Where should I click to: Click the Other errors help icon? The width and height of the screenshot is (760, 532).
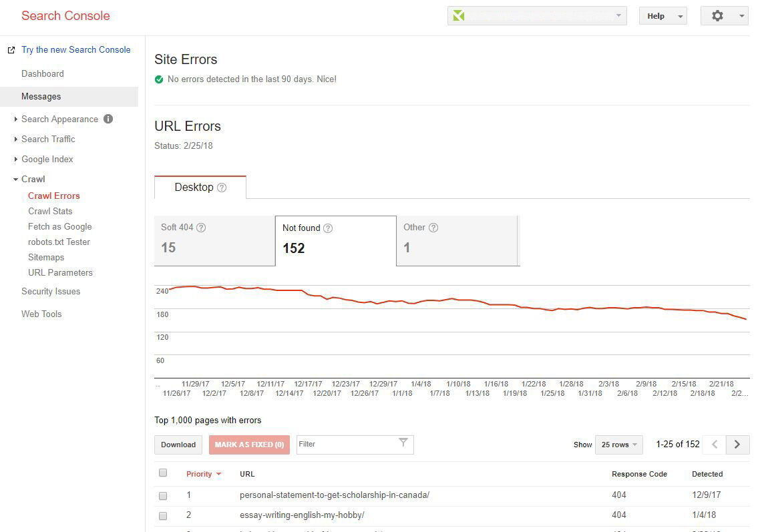tap(433, 228)
